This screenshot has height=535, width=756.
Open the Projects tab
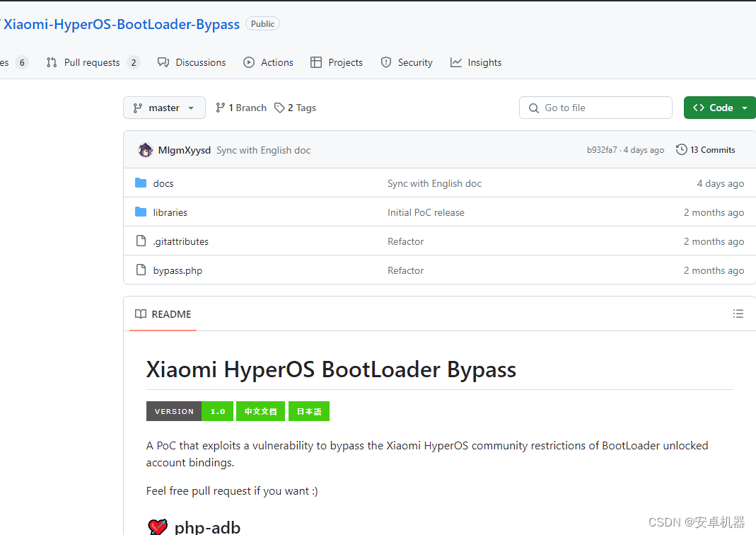coord(337,62)
